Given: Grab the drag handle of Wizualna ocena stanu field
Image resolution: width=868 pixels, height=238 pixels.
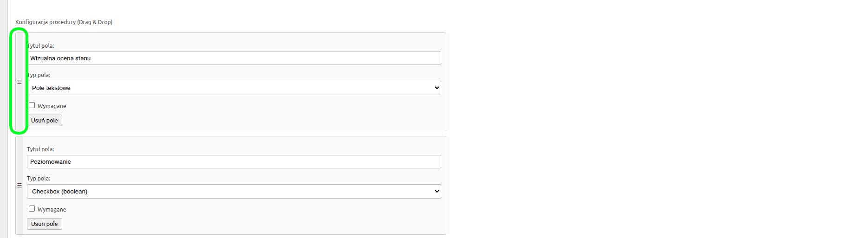Looking at the screenshot, I should tap(19, 82).
